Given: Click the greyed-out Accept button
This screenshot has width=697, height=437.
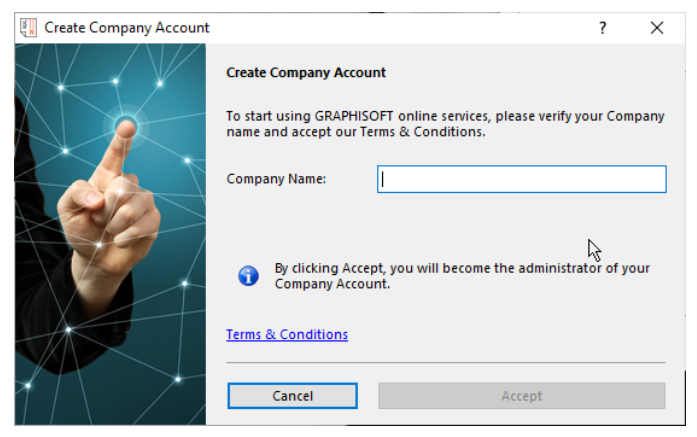Looking at the screenshot, I should 521,396.
